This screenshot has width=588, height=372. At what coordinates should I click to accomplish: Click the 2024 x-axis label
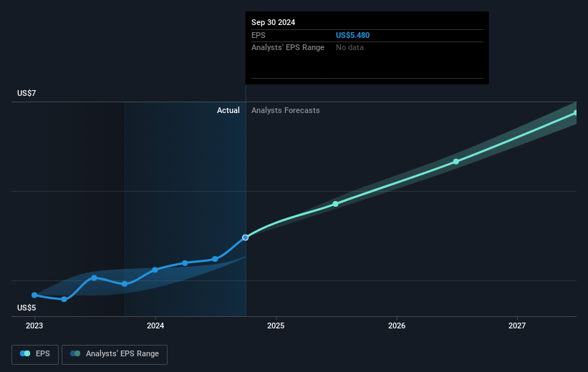[155, 325]
